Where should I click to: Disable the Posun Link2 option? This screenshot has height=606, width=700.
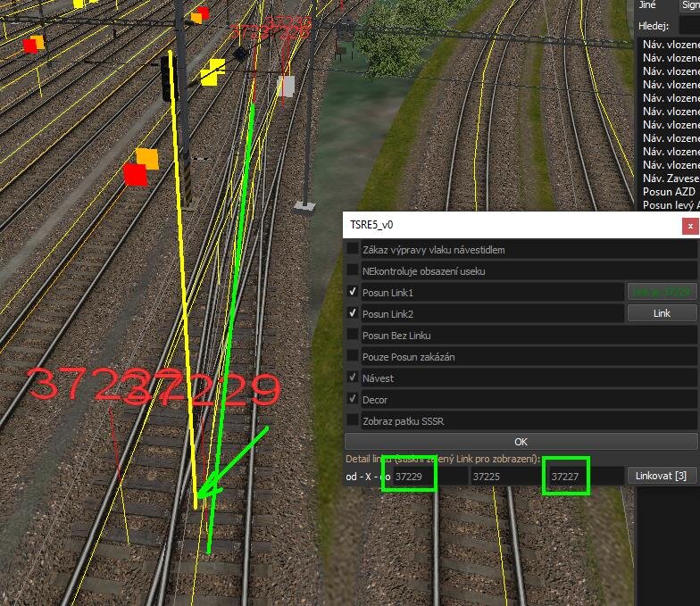pyautogui.click(x=354, y=313)
